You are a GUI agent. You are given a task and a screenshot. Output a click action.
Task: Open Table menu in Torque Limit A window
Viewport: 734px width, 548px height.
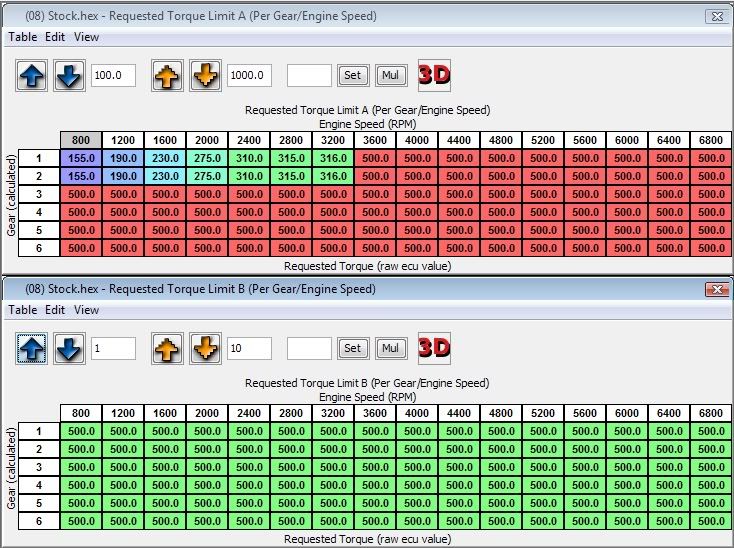[x=23, y=37]
